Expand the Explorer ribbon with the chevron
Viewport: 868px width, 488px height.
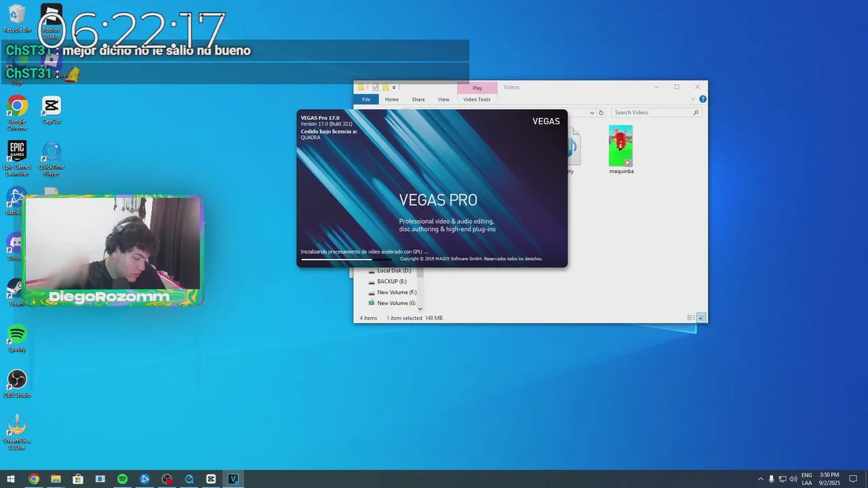[693, 99]
